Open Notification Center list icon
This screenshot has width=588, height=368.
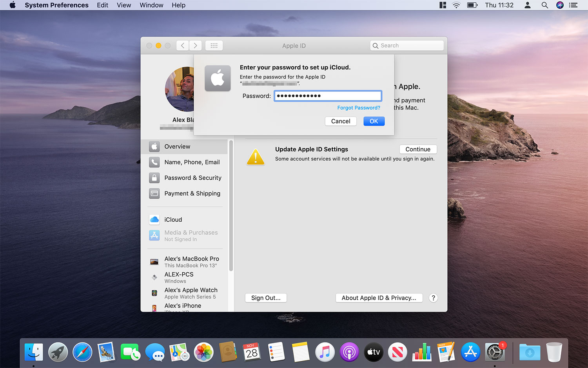(x=573, y=5)
